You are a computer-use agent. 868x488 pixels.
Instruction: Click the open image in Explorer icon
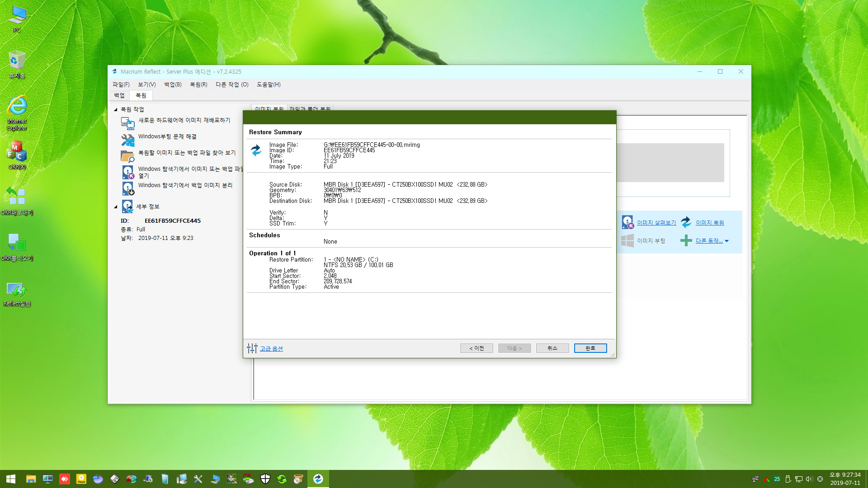(128, 172)
